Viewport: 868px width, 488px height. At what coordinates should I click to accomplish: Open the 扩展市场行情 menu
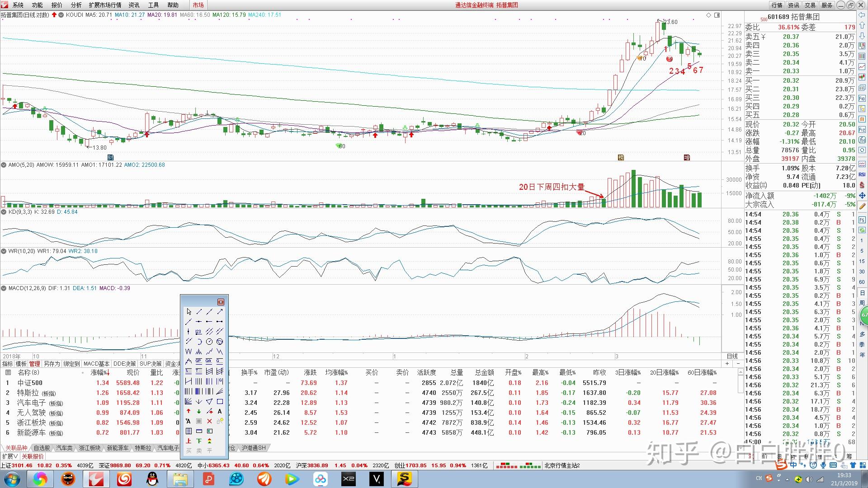105,5
